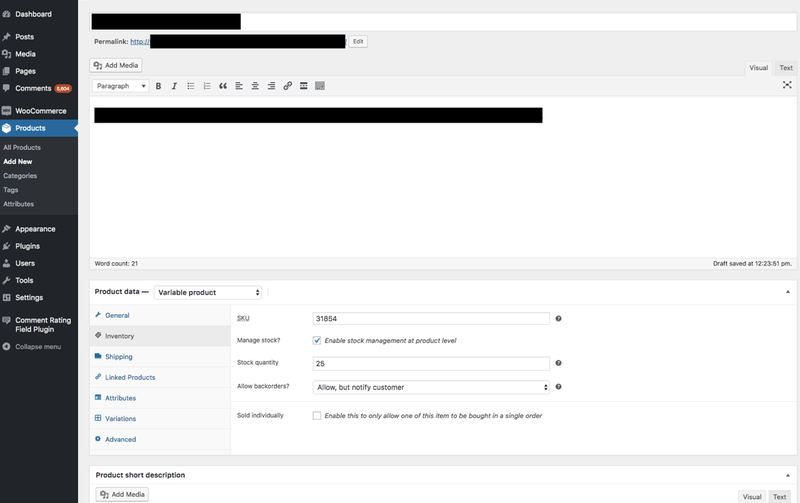This screenshot has height=503, width=800.
Task: Toggle bold formatting in editor toolbar
Action: pos(158,86)
